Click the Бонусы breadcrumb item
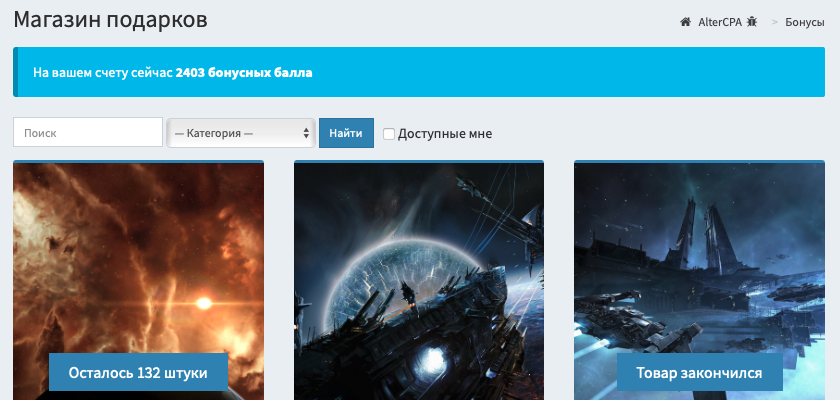Viewport: 840px width, 400px height. pyautogui.click(x=805, y=22)
